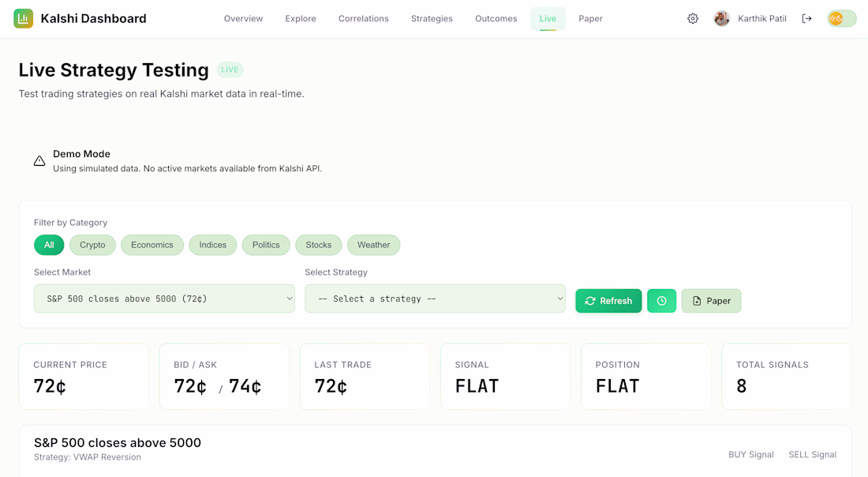Click the SELL Signal legend label
Screen dimensions: 868x477
812,455
